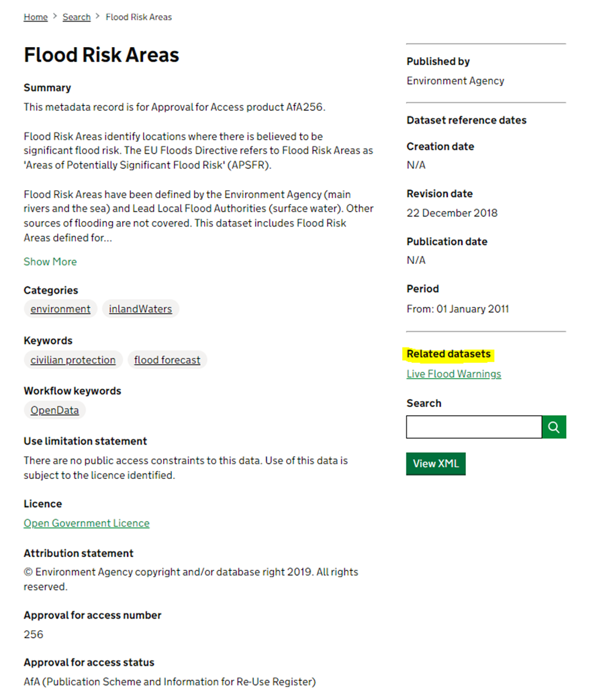Screen dimensions: 605x700
Task: Click the magnifying glass search icon
Action: (554, 427)
